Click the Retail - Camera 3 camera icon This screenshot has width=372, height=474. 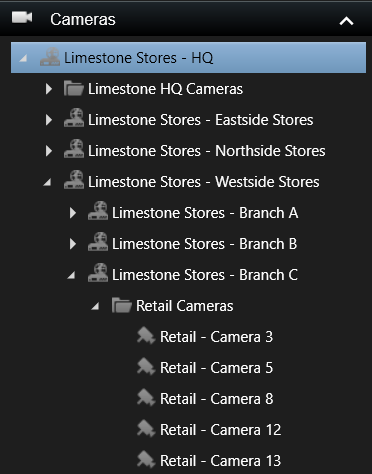[146, 336]
